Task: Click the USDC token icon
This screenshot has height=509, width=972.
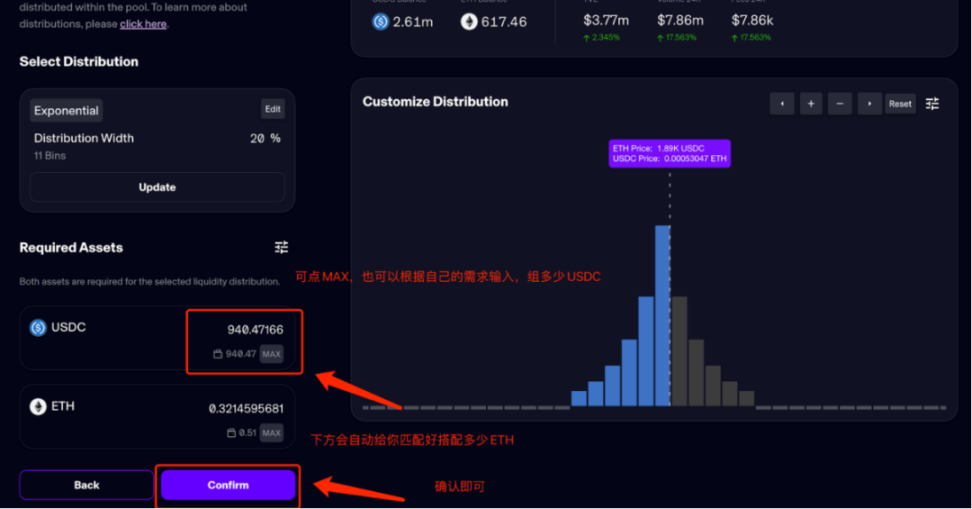Action: [38, 327]
